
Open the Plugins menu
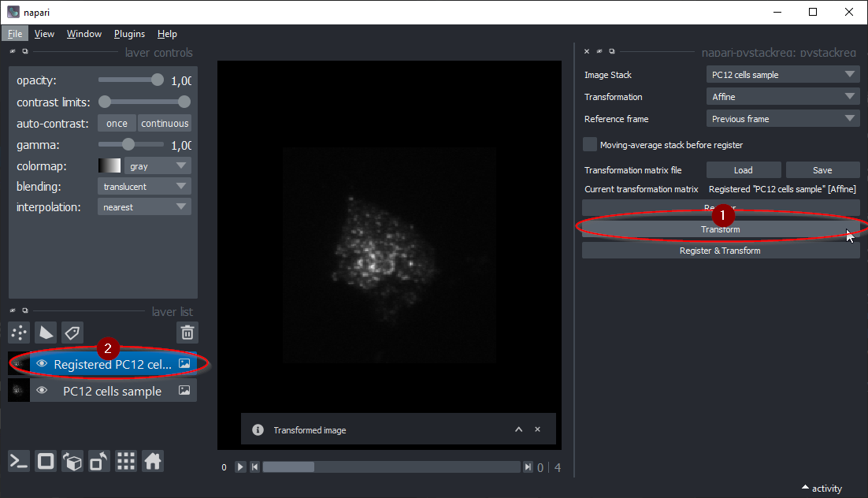[129, 34]
